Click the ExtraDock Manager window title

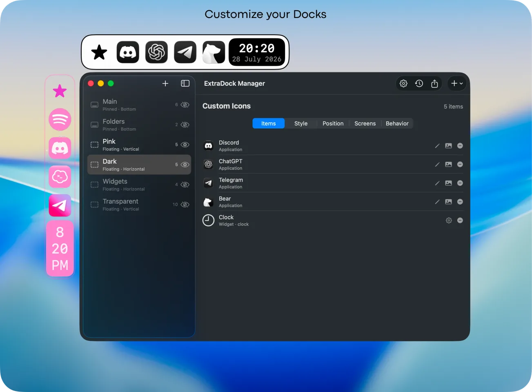pyautogui.click(x=234, y=83)
